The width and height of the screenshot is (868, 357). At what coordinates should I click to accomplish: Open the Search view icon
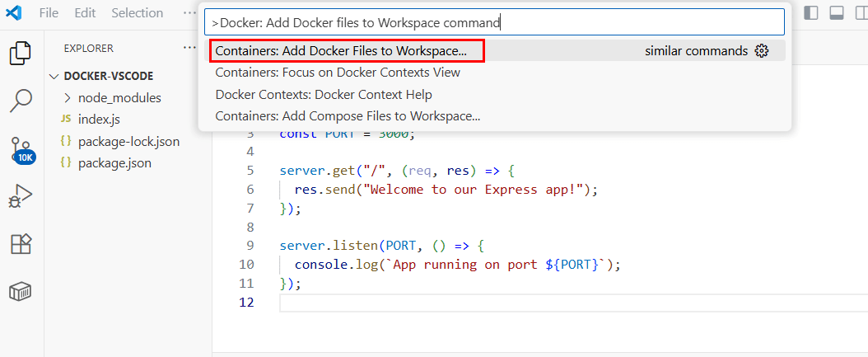21,101
